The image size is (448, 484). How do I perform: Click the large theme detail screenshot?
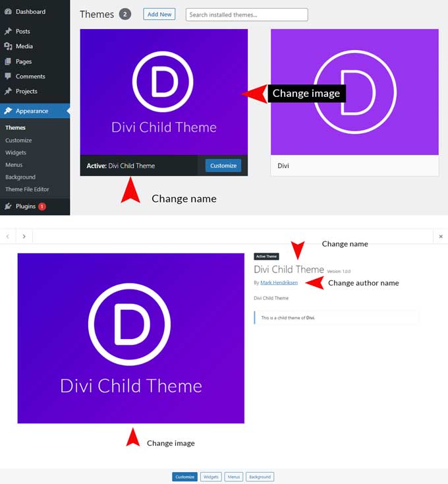click(130, 338)
